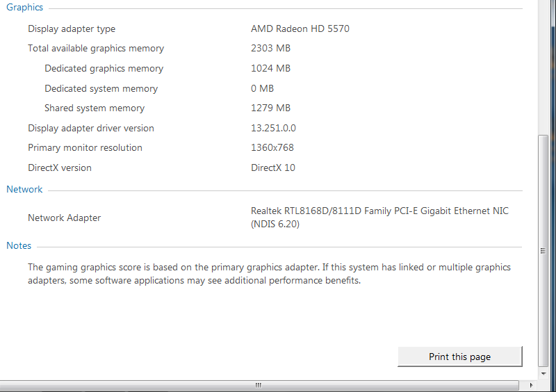Select the Notes section heading

[19, 245]
